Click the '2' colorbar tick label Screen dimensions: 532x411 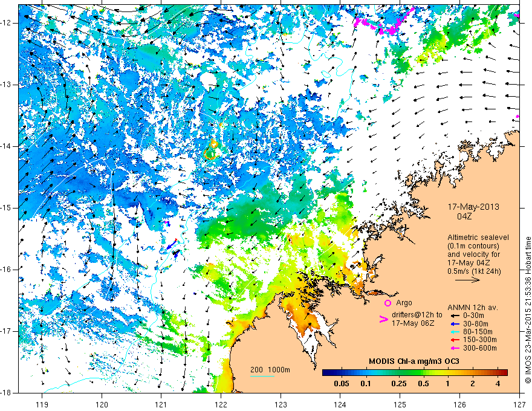(x=473, y=384)
